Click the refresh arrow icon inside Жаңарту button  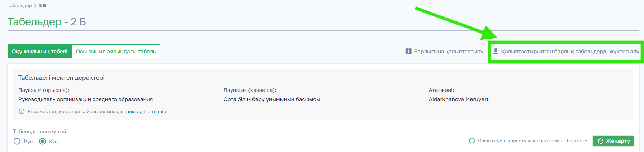(601, 141)
